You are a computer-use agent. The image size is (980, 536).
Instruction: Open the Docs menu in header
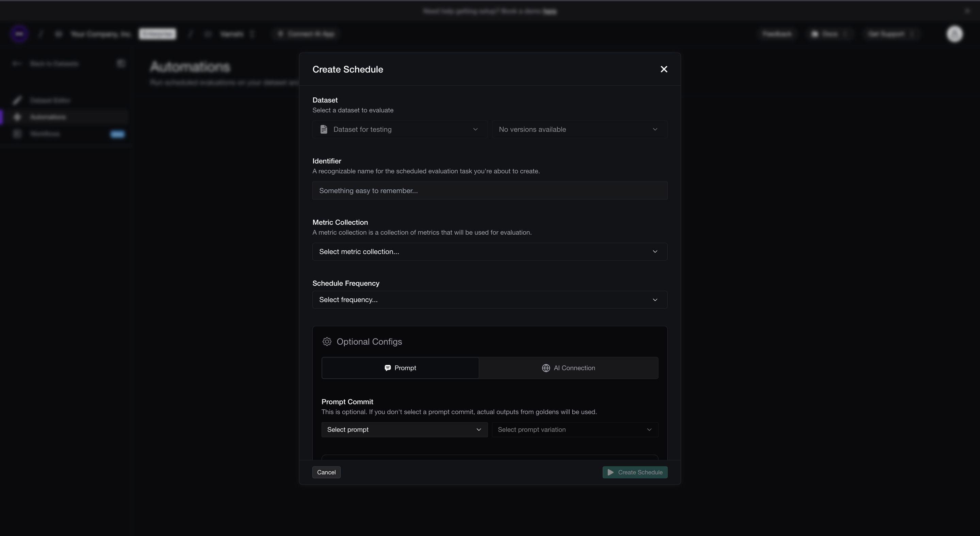pos(830,34)
